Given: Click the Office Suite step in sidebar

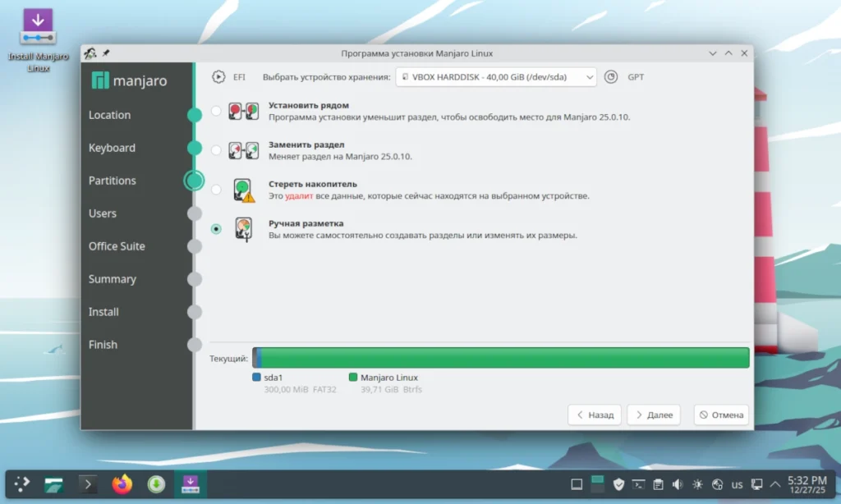Looking at the screenshot, I should 117,246.
